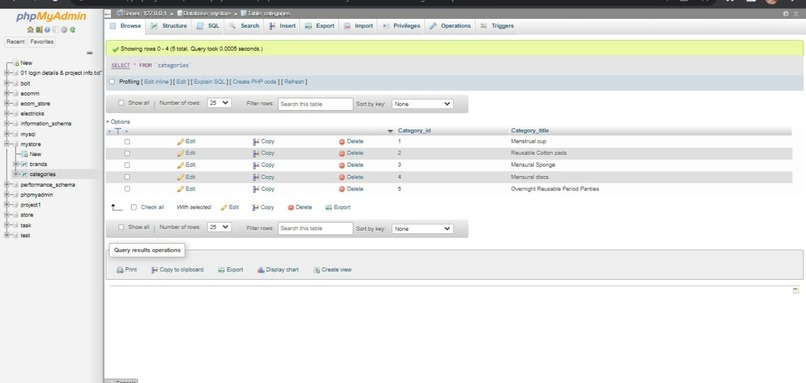Open the blue documentation help icon
The width and height of the screenshot is (806, 383).
[x=47, y=30]
